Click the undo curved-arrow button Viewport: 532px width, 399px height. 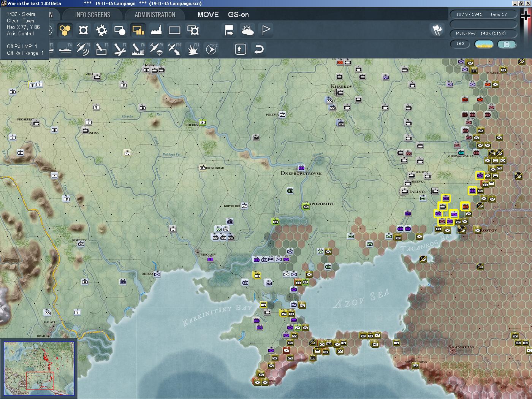(x=259, y=49)
